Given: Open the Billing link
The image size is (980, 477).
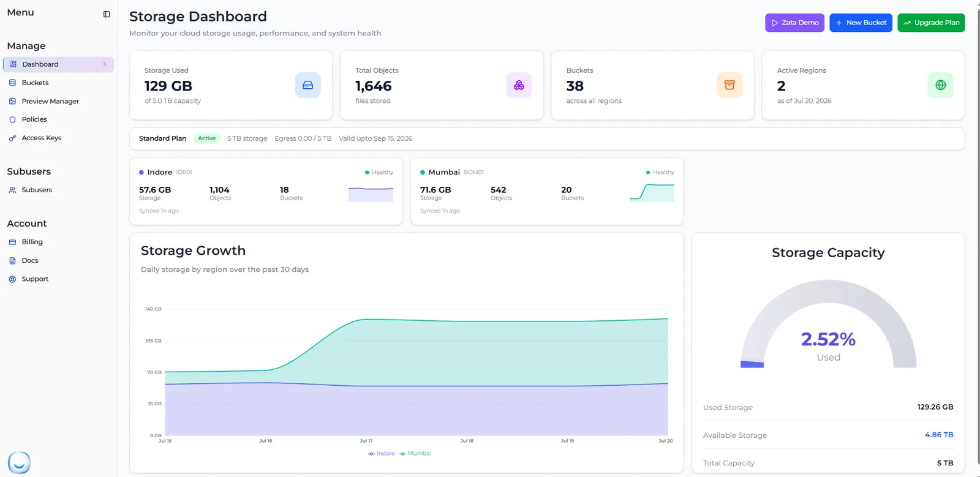Looking at the screenshot, I should 32,242.
